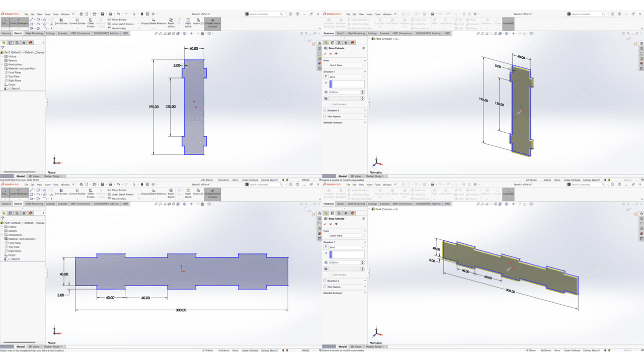Toggle detailed preview eye in Part3 Boss-Extrude
The width and height of the screenshot is (644, 362).
336,54
